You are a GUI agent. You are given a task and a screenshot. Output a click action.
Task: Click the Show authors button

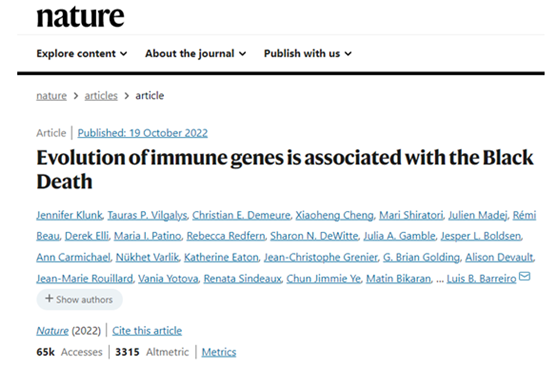click(x=79, y=299)
